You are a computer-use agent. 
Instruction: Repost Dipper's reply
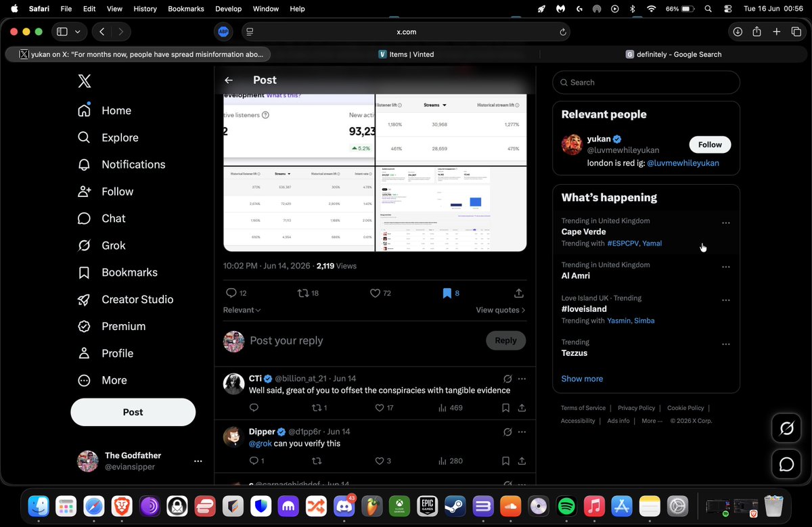click(315, 461)
